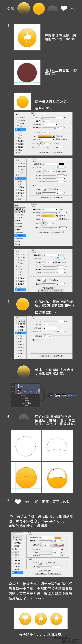Open 混合模式 dropdown showing 柔光 in 内阴影 dialog
82x644 pixels.
tap(50, 164)
